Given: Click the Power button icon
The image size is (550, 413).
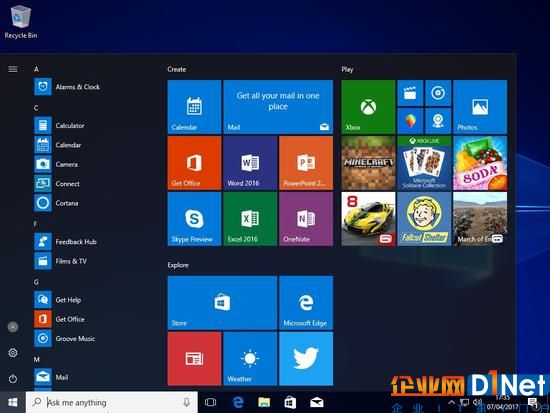Looking at the screenshot, I should coord(13,379).
